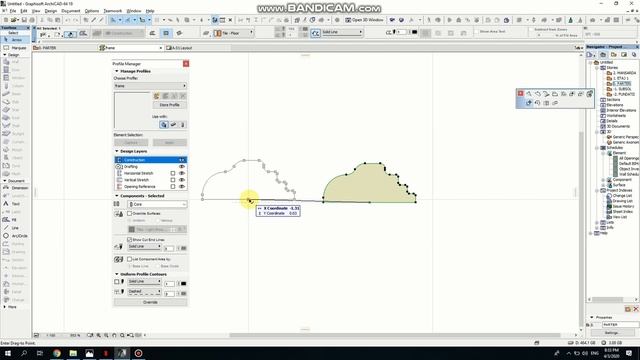Image resolution: width=640 pixels, height=360 pixels.
Task: Open the Windows Start menu
Action: pos(8,353)
